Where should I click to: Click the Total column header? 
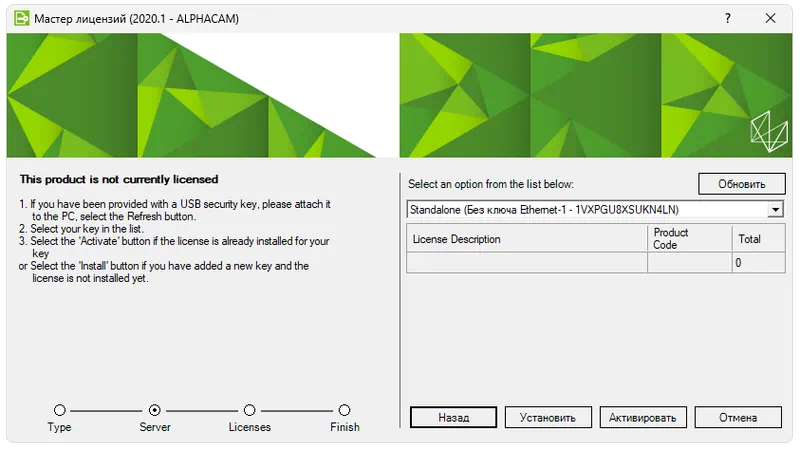coord(759,239)
